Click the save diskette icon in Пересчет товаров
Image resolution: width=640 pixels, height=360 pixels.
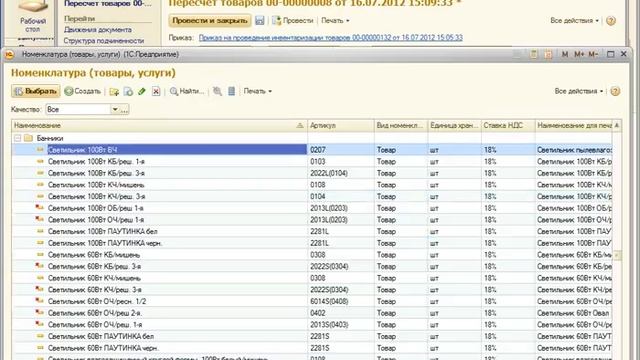tap(260, 20)
